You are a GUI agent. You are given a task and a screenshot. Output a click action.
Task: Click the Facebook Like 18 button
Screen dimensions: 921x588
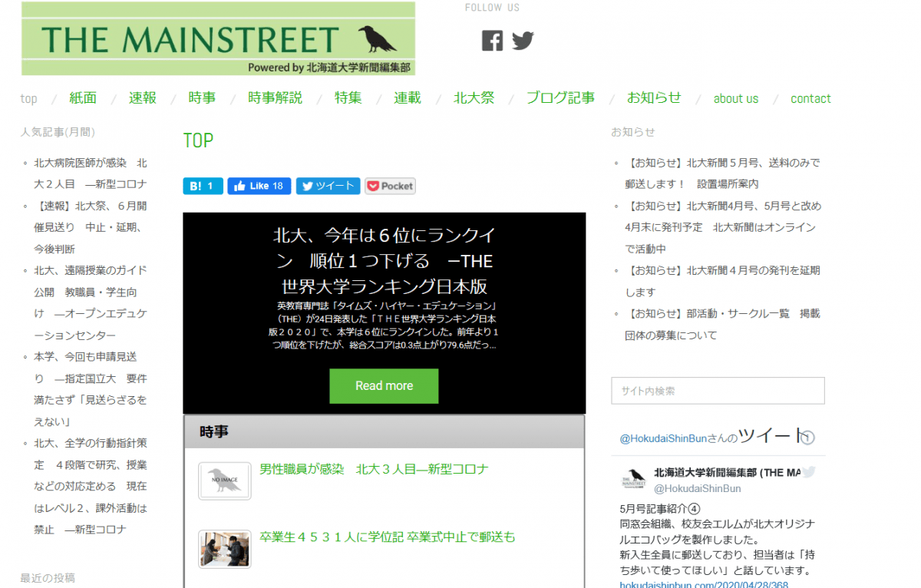(x=259, y=186)
